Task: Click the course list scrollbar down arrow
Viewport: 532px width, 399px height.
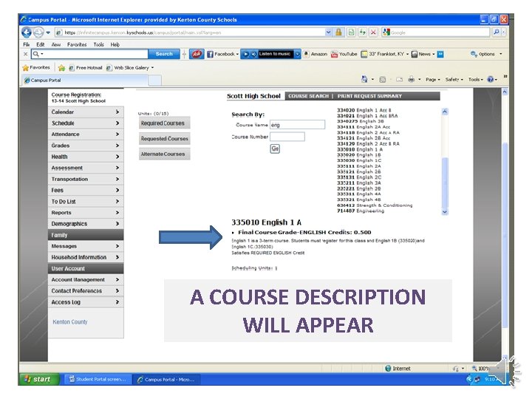Action: coord(445,212)
